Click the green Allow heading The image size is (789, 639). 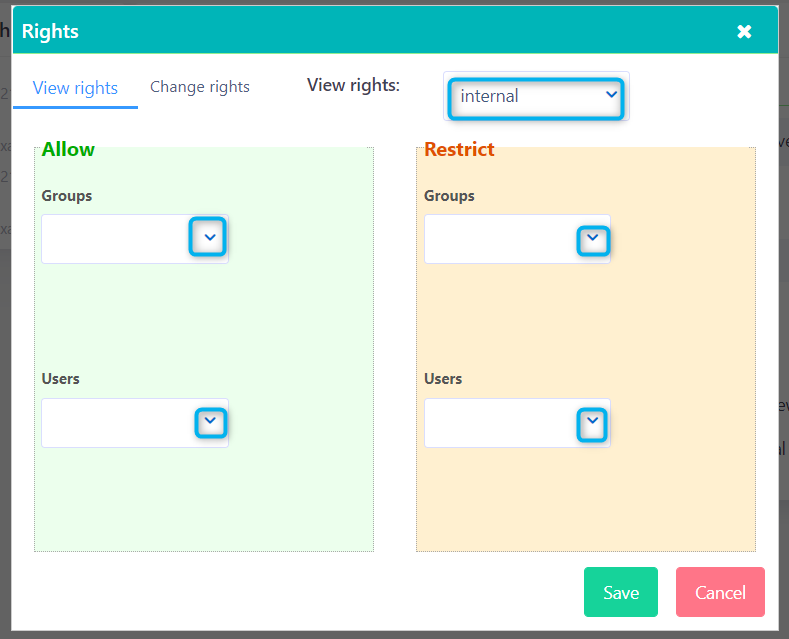point(68,150)
